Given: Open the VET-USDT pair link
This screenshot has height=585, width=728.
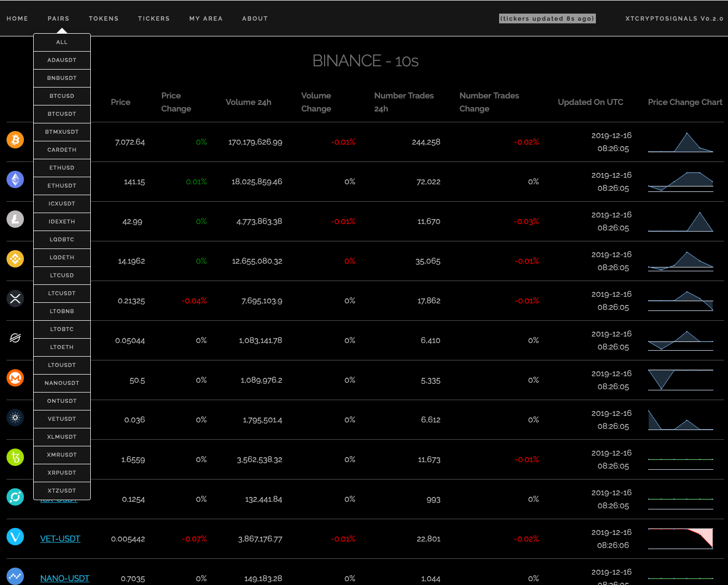Looking at the screenshot, I should pos(60,539).
